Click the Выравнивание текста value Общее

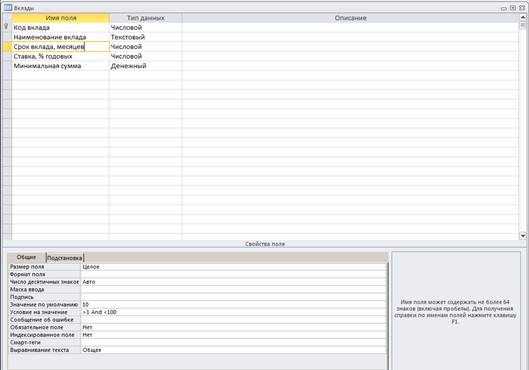(233, 350)
